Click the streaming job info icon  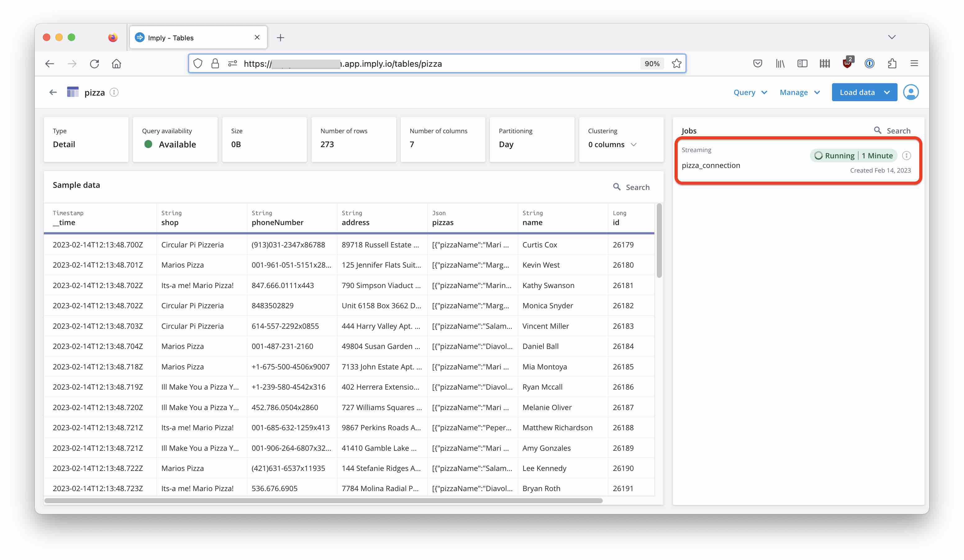[906, 156]
